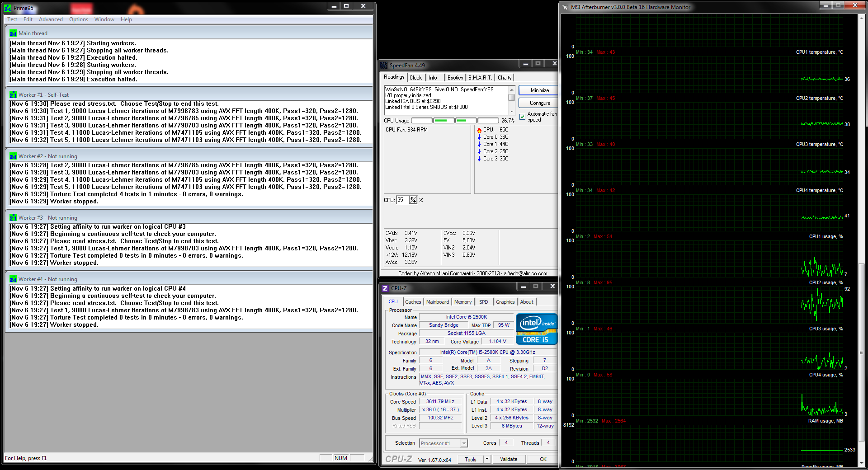The image size is (868, 470).
Task: Select the Readings tab in SpeedFan
Action: 394,77
